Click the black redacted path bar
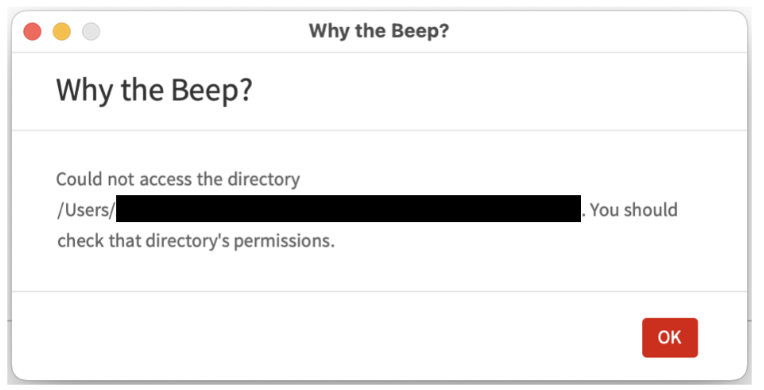 tap(348, 209)
